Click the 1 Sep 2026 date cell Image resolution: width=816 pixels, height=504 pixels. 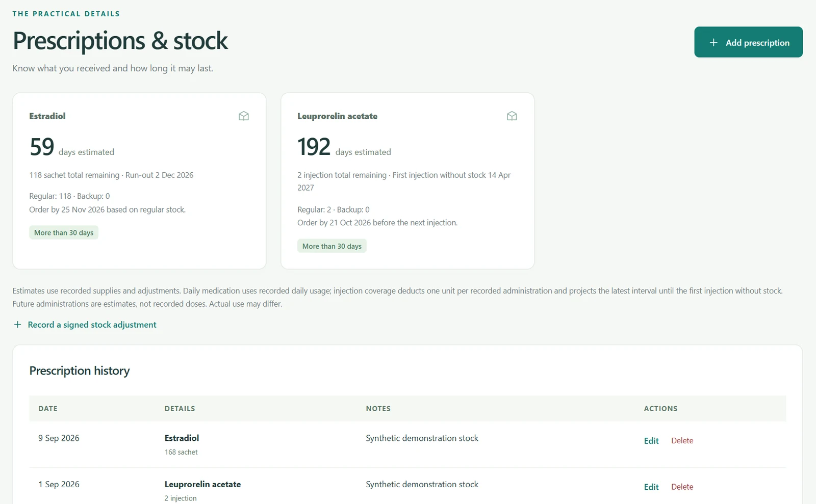coord(59,485)
